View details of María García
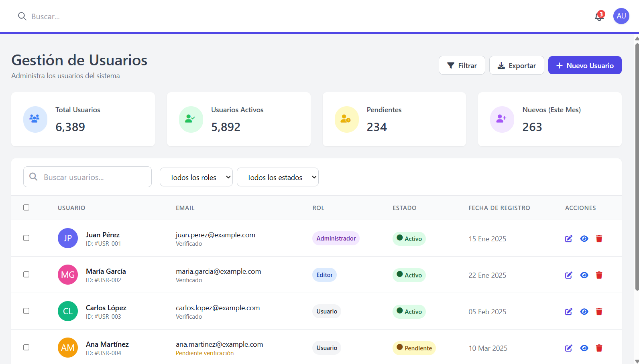The image size is (639, 364). pyautogui.click(x=584, y=275)
